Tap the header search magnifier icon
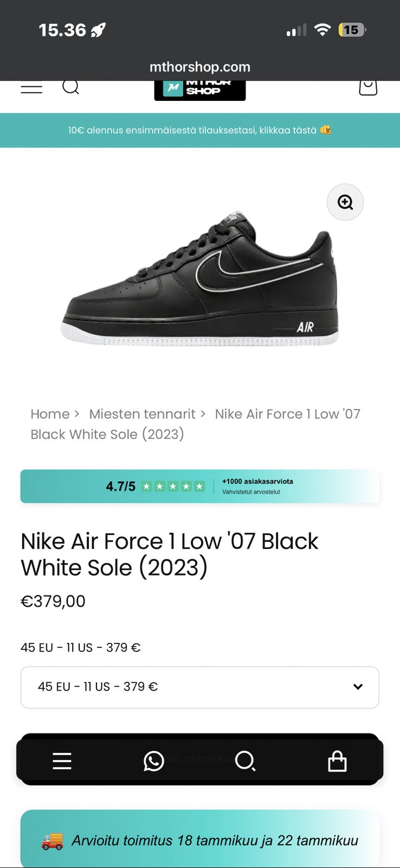Viewport: 400px width, 868px height. [x=70, y=87]
